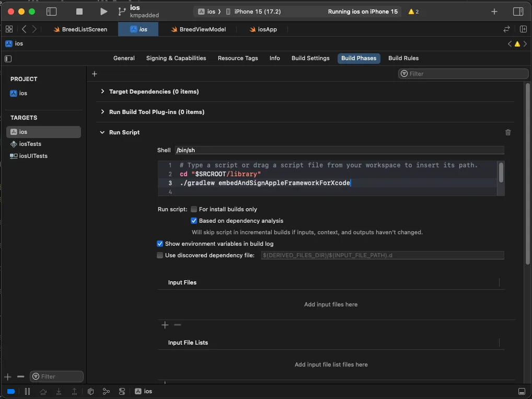Toggle the breakpoints activation icon
The width and height of the screenshot is (532, 399).
[11, 391]
